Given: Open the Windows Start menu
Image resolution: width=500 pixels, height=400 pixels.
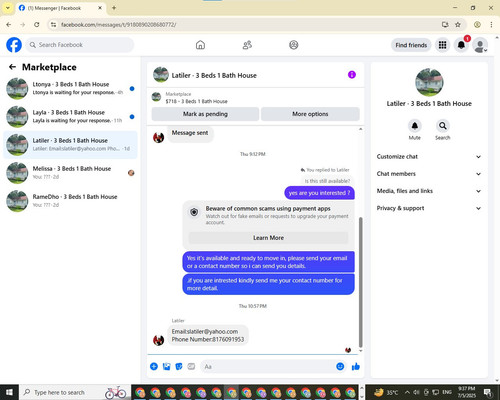Looking at the screenshot, I should point(9,392).
